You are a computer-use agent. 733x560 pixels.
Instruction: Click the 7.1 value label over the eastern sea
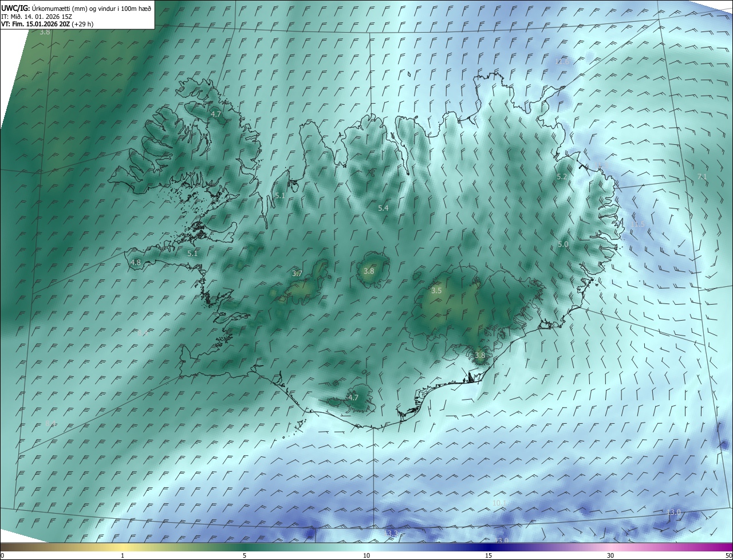pos(702,177)
